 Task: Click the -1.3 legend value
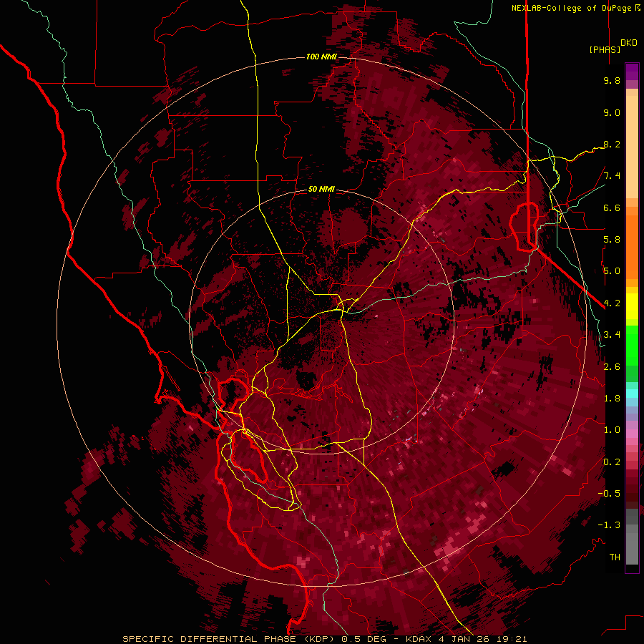(609, 525)
